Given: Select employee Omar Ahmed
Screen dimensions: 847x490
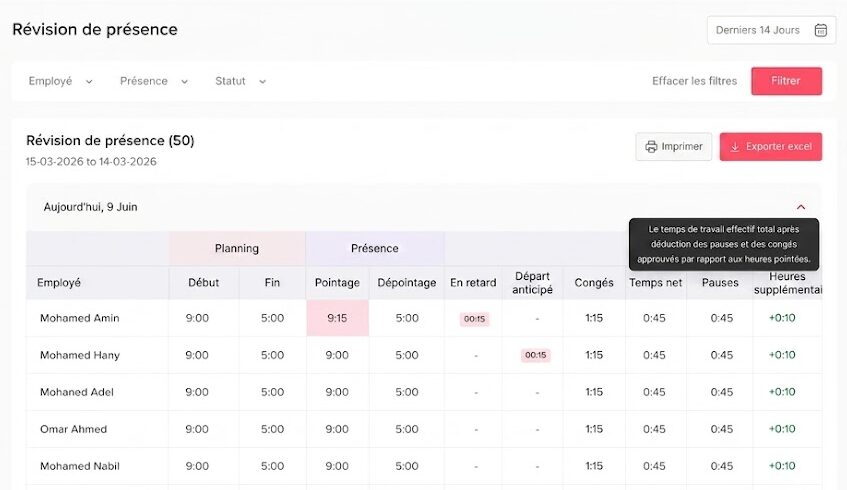Looking at the screenshot, I should [73, 429].
